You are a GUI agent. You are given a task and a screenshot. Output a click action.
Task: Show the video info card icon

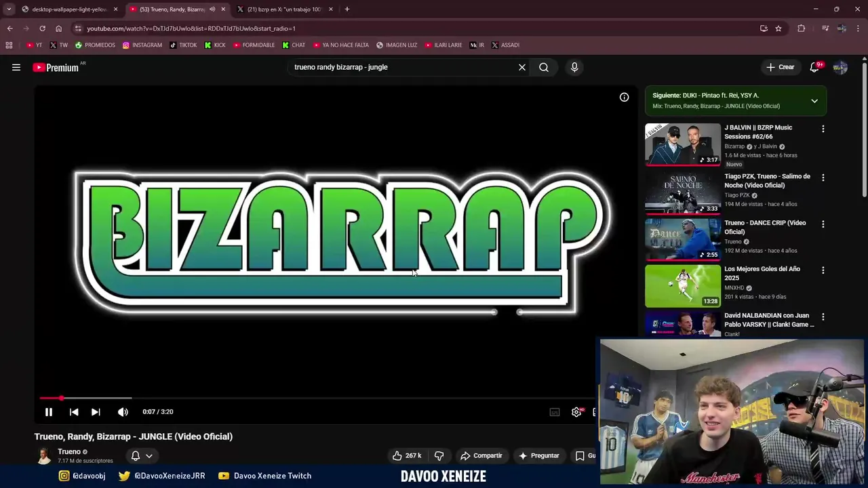point(624,97)
